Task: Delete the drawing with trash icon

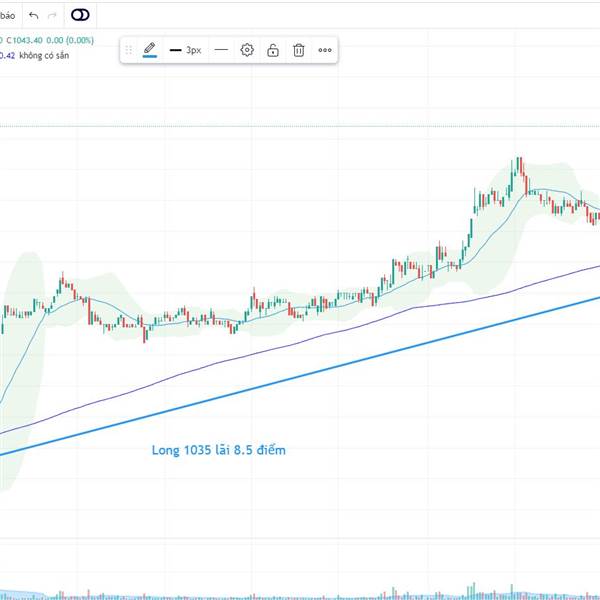Action: coord(299,50)
